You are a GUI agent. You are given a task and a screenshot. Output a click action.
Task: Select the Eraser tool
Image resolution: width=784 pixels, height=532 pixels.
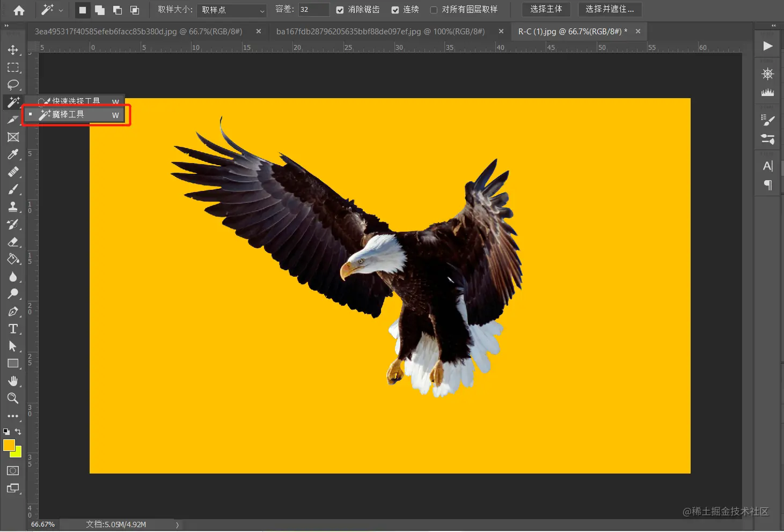click(x=13, y=242)
